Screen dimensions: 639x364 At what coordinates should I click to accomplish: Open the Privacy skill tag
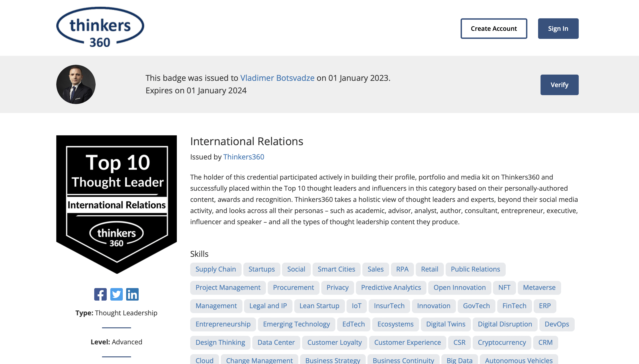coord(338,287)
